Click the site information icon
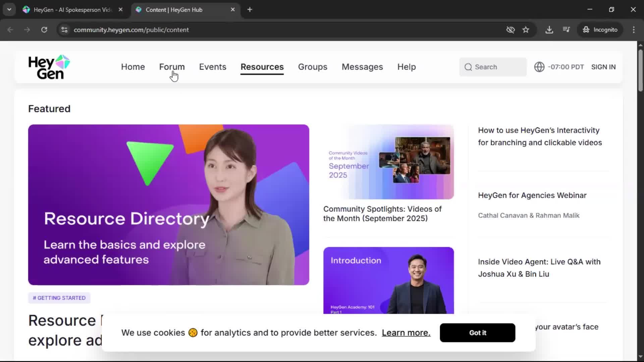644x362 pixels. (64, 30)
